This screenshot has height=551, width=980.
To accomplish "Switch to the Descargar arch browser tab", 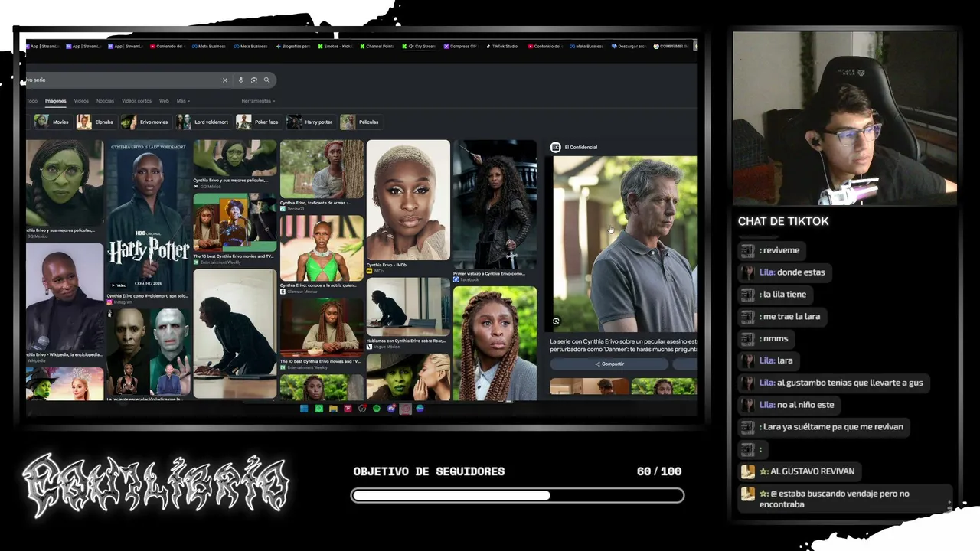I will coord(628,46).
